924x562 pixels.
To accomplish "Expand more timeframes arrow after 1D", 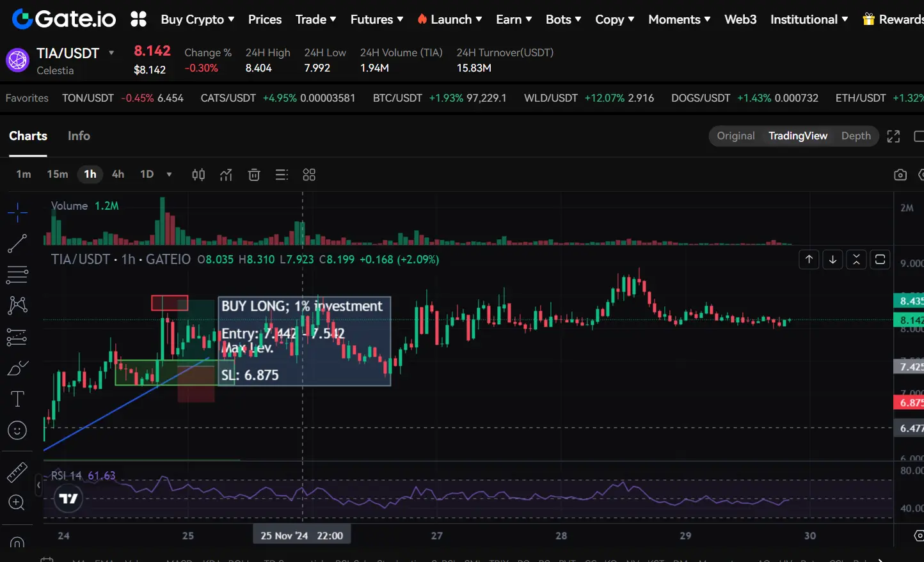I will coord(169,174).
